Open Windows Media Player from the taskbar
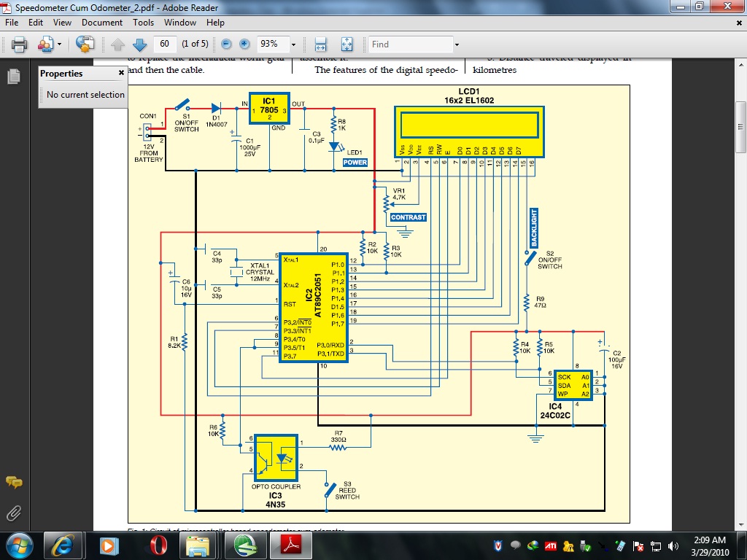 (108, 545)
